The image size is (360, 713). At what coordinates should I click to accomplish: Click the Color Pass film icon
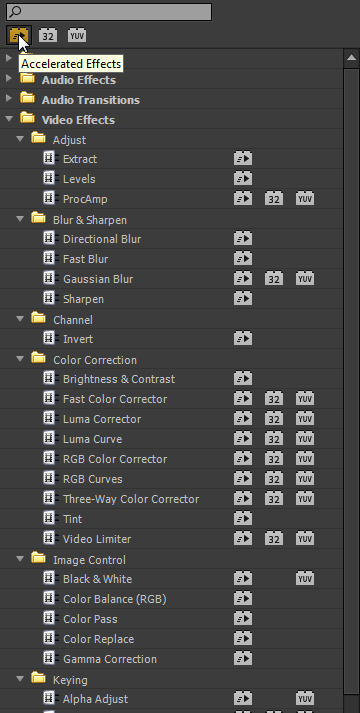(x=50, y=618)
